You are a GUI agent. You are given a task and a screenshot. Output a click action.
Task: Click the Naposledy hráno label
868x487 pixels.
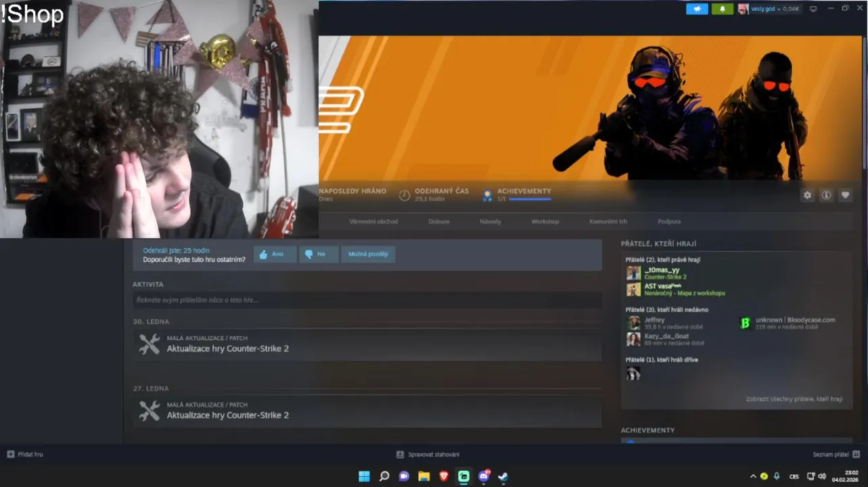coord(352,191)
